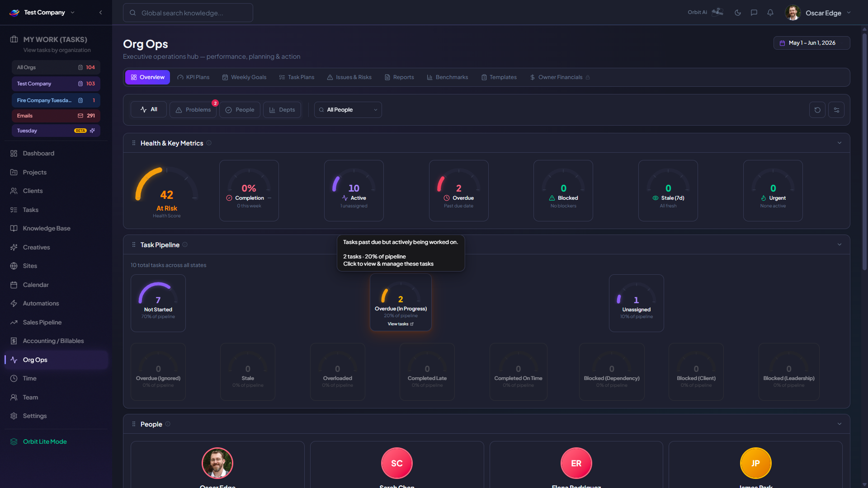This screenshot has height=488, width=868.
Task: Open the locked Owner Financials tab
Action: tap(560, 77)
